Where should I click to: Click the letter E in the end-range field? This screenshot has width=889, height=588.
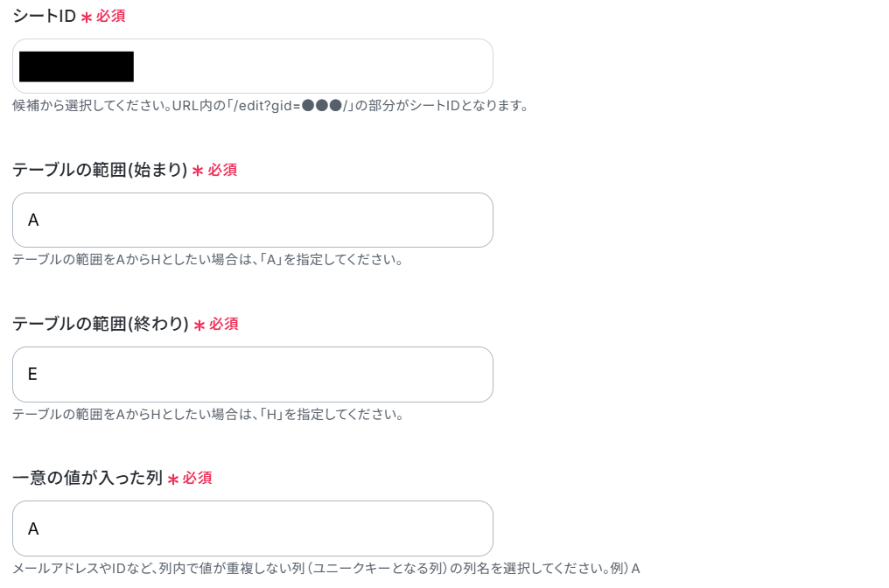pos(33,374)
